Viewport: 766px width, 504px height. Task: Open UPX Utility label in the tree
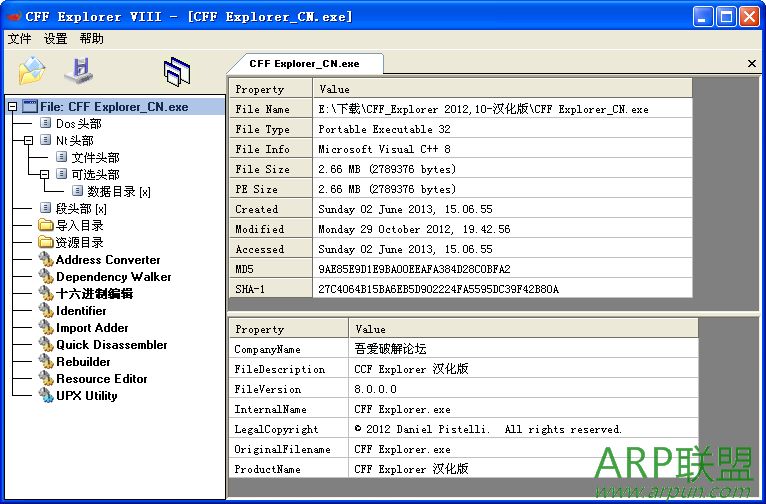pyautogui.click(x=86, y=396)
